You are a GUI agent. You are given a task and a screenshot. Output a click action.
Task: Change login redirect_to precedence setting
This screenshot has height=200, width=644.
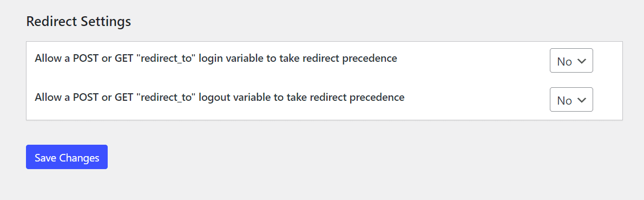pyautogui.click(x=571, y=61)
